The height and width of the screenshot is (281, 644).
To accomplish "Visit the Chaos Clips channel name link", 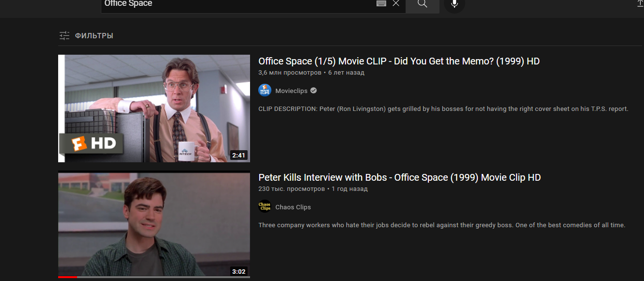I will (293, 207).
